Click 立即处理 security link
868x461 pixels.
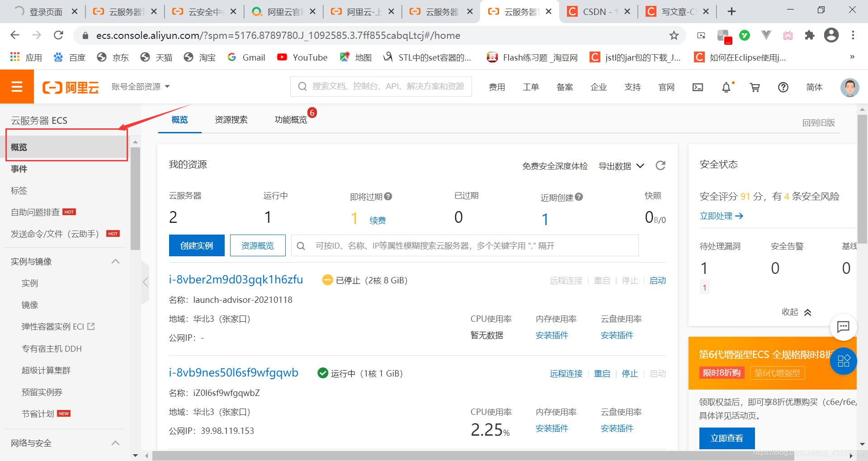721,216
